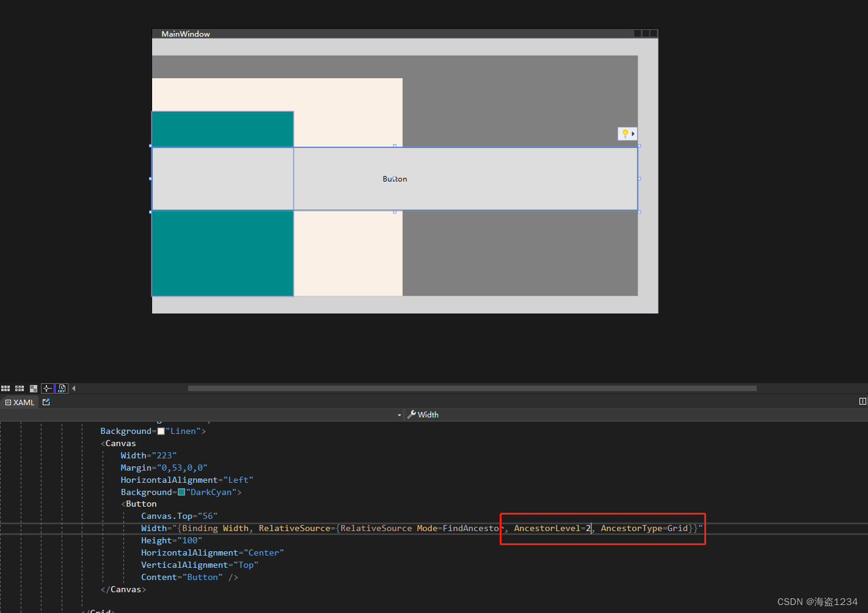
Task: Enable snapping to gridlines
Action: (19, 388)
